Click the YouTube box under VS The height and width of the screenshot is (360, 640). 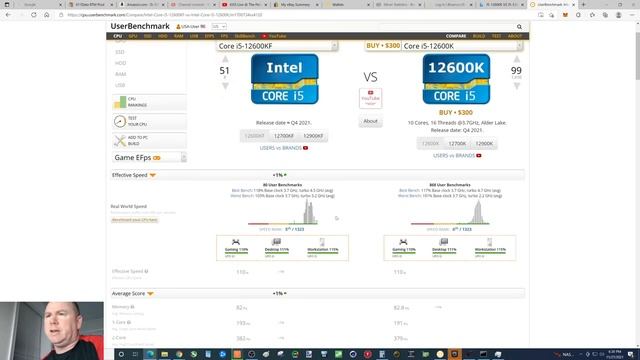[370, 98]
